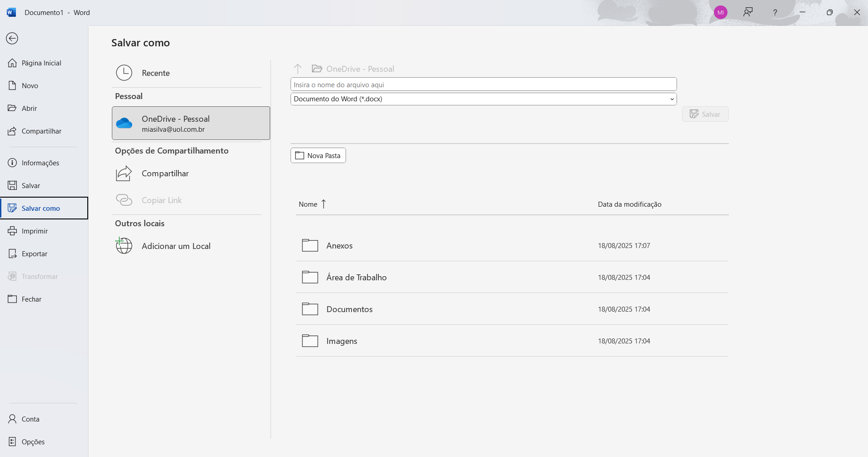Click the OneDrive cloud icon
Viewport: 868px width, 457px height.
click(x=124, y=123)
